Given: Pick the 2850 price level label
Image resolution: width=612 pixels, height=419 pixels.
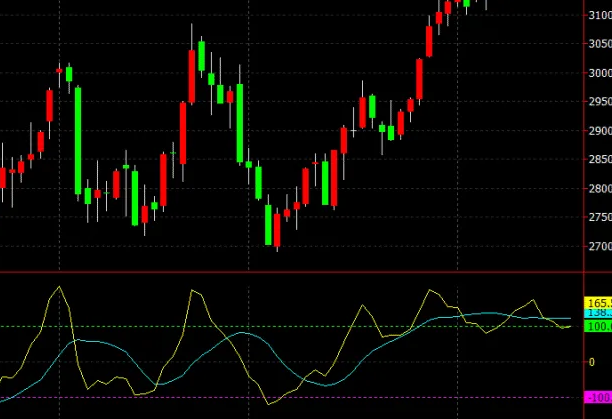Looking at the screenshot, I should point(600,160).
